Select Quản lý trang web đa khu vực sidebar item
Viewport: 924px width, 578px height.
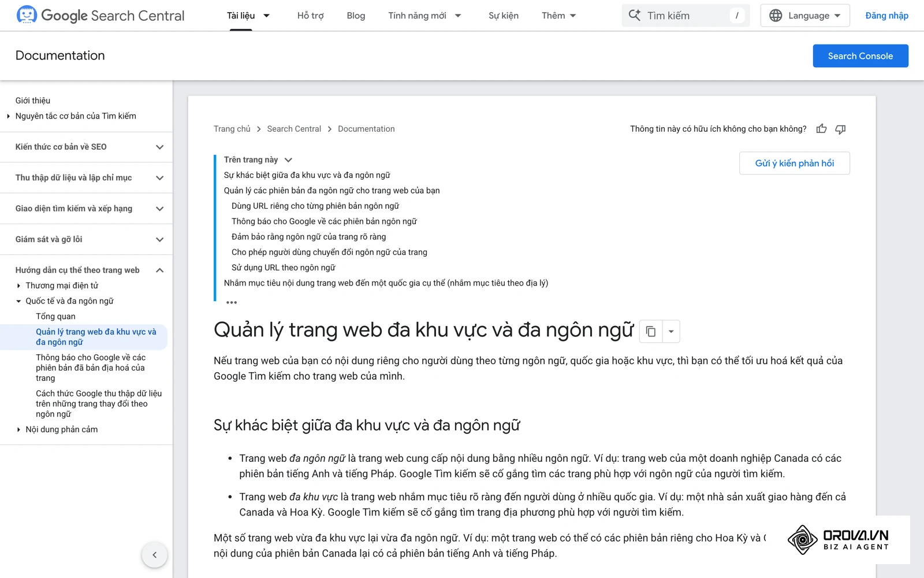pos(96,337)
